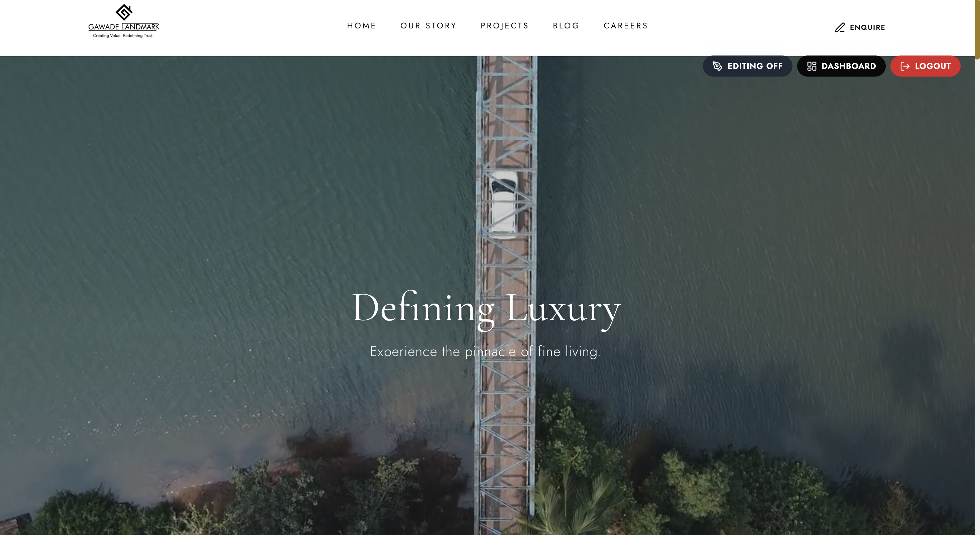Click the Gawade Landmark wordmark text

click(x=124, y=27)
